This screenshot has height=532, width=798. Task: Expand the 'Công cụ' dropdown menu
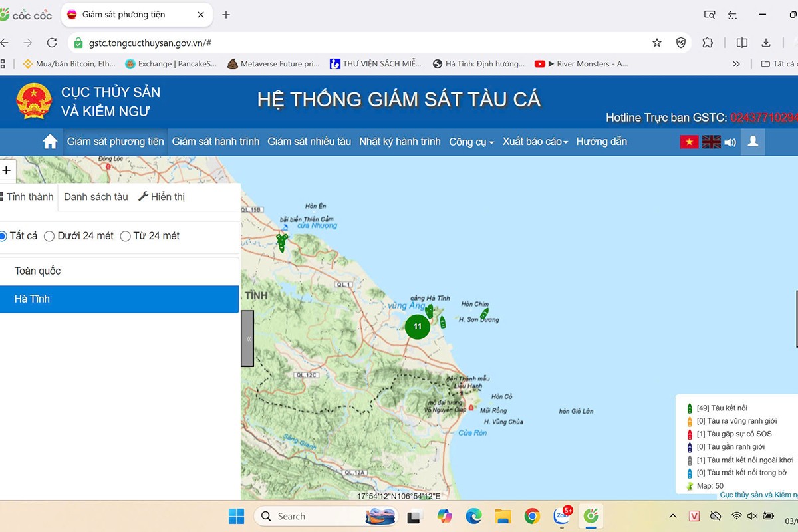[x=471, y=142]
